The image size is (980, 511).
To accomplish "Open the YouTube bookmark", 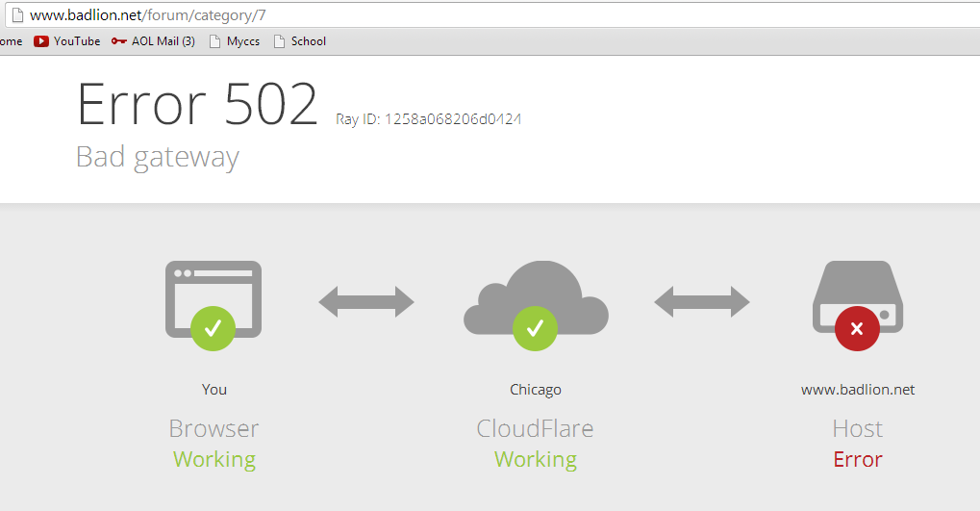I will click(67, 41).
